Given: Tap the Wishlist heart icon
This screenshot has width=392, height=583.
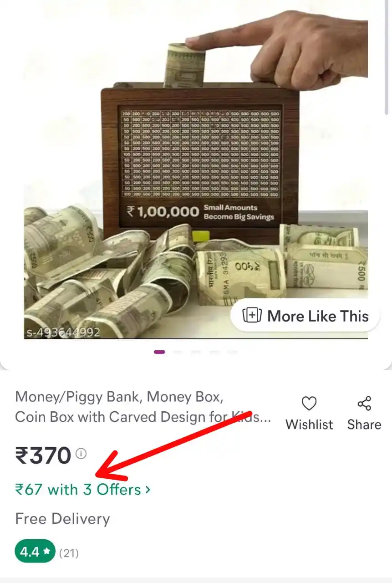Looking at the screenshot, I should (309, 404).
